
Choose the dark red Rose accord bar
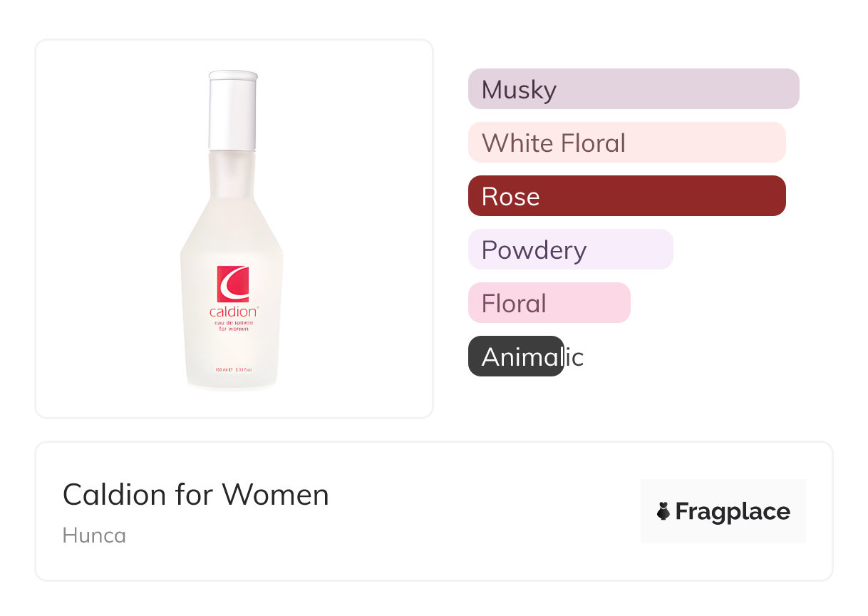pos(626,196)
